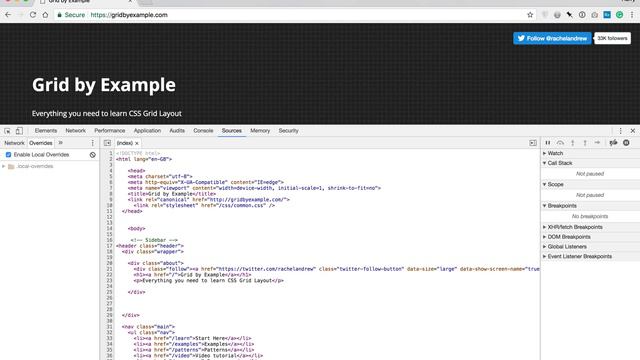The height and width of the screenshot is (360, 640).
Task: Clear local overrides configuration icon
Action: (93, 155)
